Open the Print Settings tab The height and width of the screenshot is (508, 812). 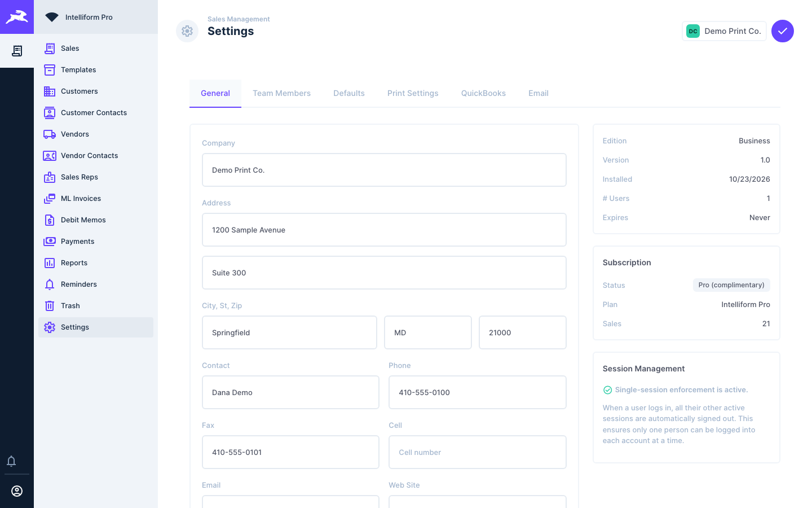click(x=413, y=93)
